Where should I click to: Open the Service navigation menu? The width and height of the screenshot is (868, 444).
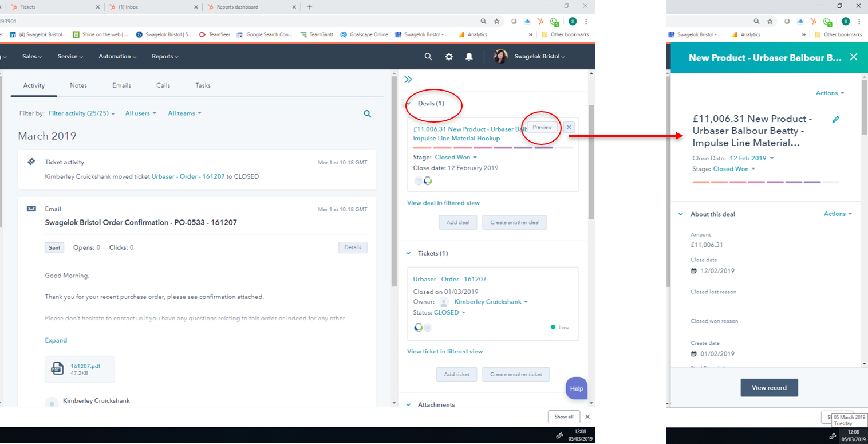[x=70, y=57]
